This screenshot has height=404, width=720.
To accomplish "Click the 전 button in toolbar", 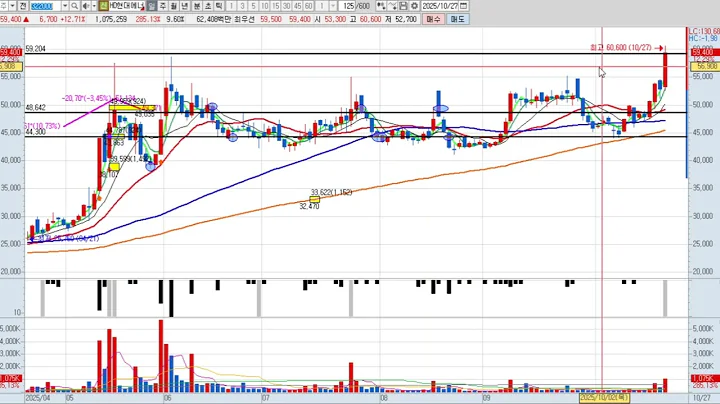I will [23, 6].
